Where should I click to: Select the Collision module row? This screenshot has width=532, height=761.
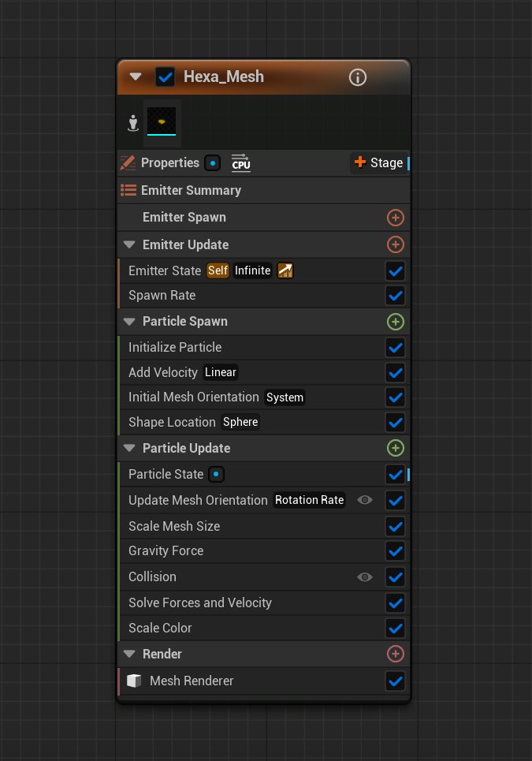(x=264, y=577)
